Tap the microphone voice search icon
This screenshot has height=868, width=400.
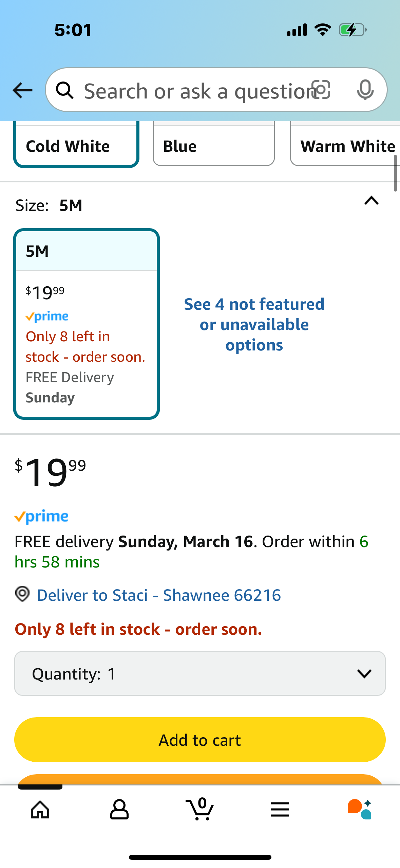coord(365,90)
